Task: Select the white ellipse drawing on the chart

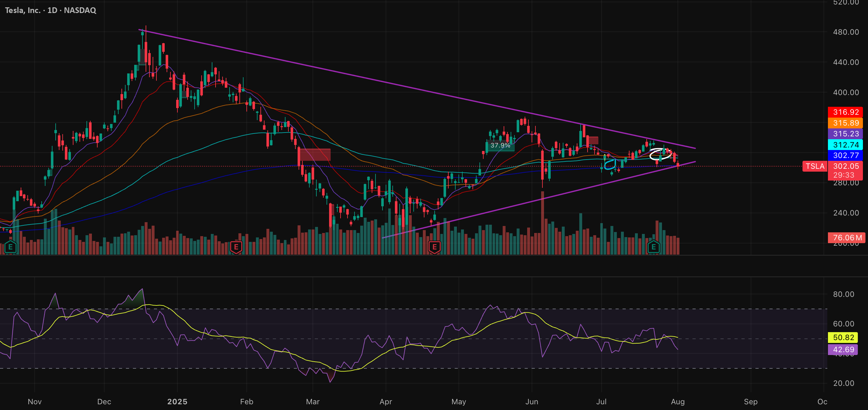Action: coord(660,154)
